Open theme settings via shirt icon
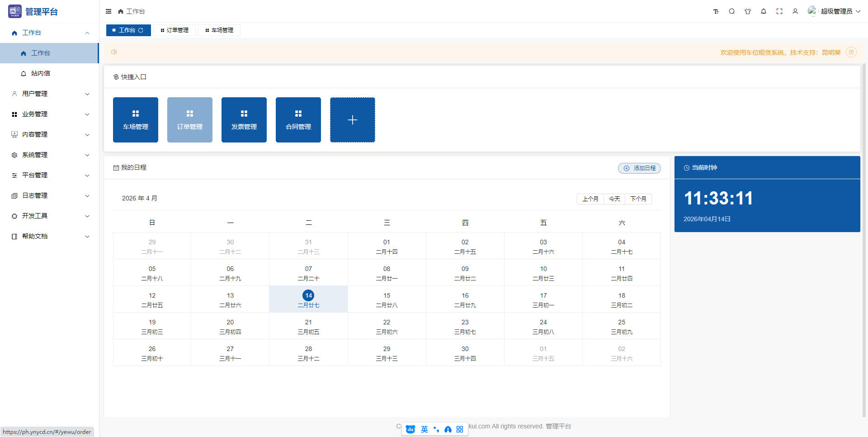 (x=748, y=11)
